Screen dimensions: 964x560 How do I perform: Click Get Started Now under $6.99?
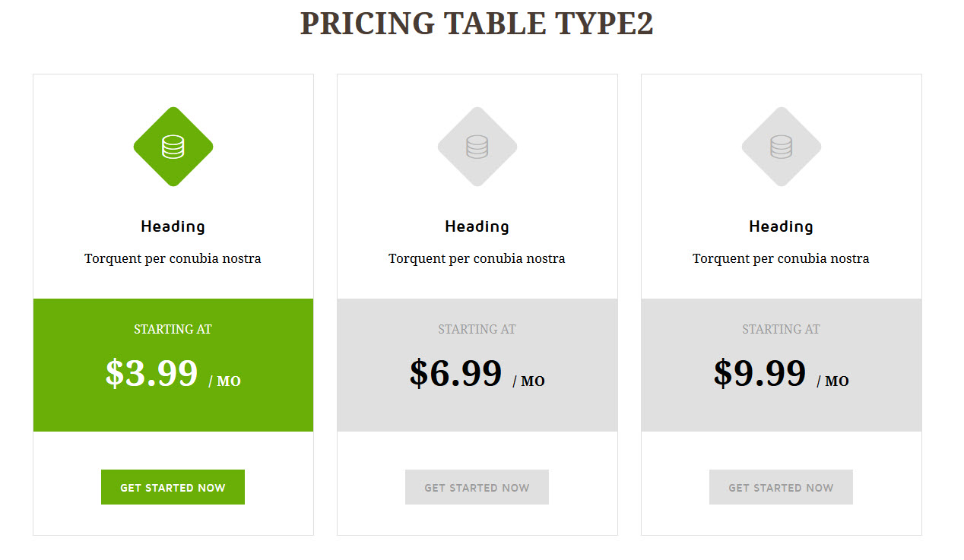(x=477, y=487)
